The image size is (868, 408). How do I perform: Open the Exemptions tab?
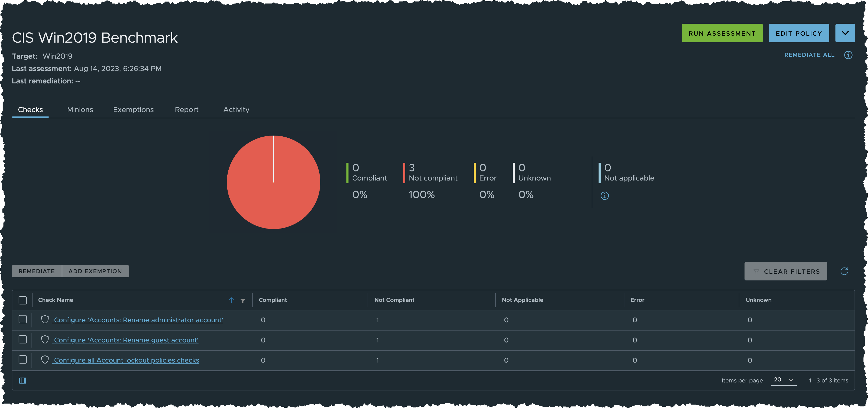coord(133,110)
